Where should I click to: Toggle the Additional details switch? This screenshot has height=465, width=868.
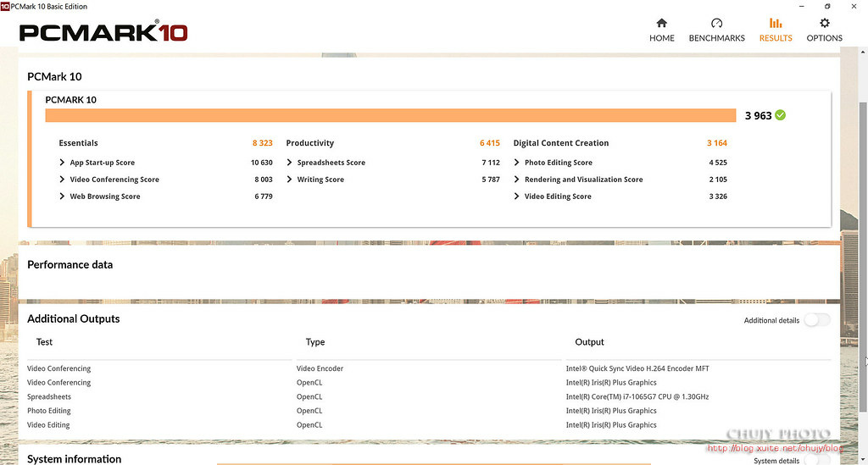point(817,320)
